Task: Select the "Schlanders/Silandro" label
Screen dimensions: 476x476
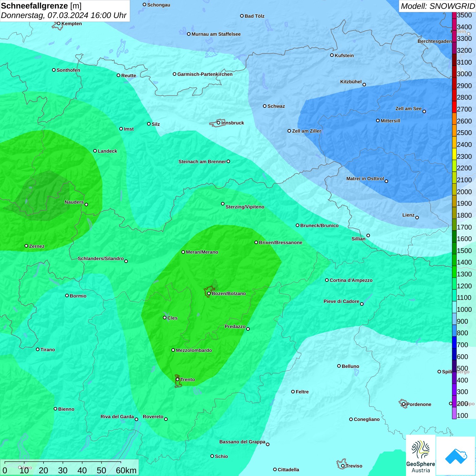Action: point(101,258)
